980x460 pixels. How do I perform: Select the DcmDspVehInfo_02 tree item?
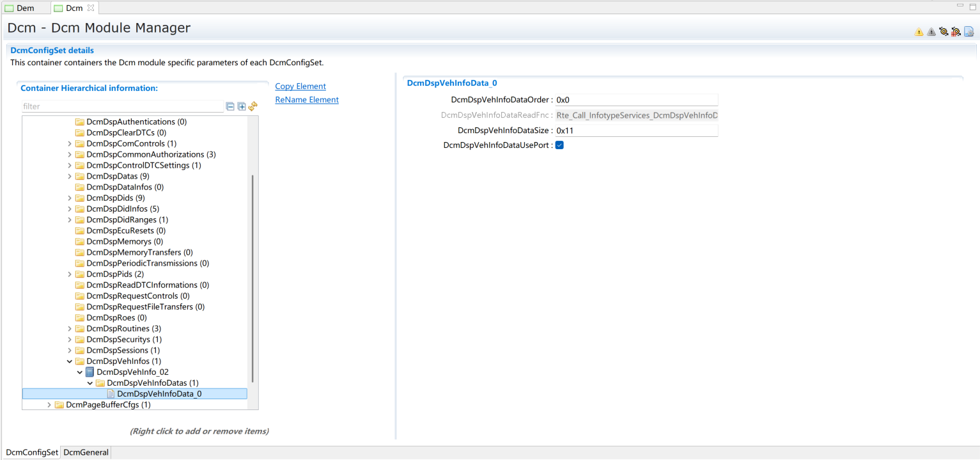(x=132, y=372)
